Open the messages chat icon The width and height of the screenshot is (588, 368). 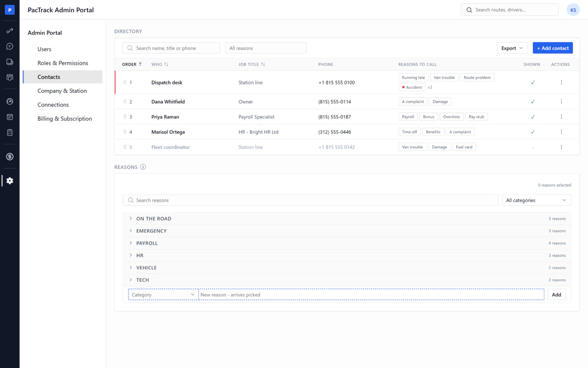9,47
